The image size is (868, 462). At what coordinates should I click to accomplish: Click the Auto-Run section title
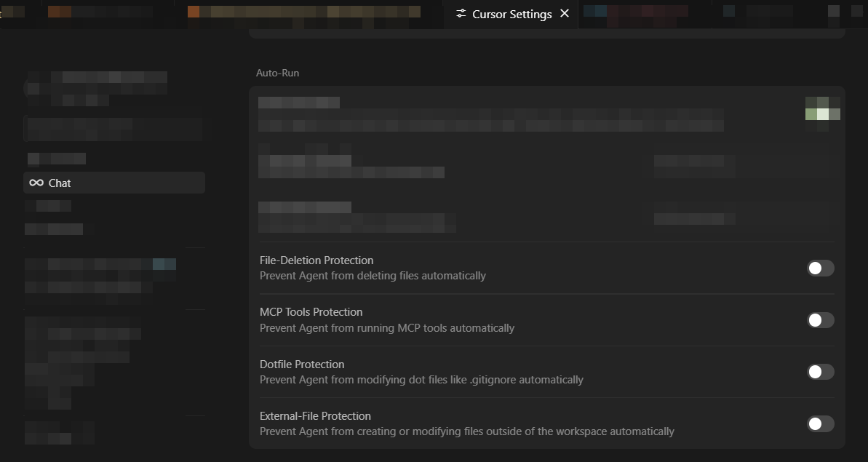277,73
